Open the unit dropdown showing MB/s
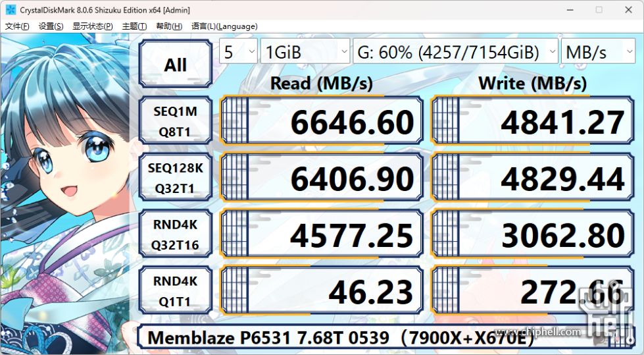The image size is (644, 355). point(598,51)
